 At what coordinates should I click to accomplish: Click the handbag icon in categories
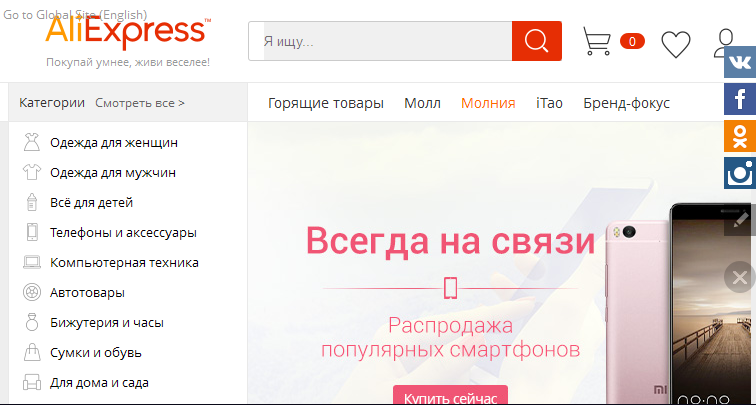tap(32, 352)
